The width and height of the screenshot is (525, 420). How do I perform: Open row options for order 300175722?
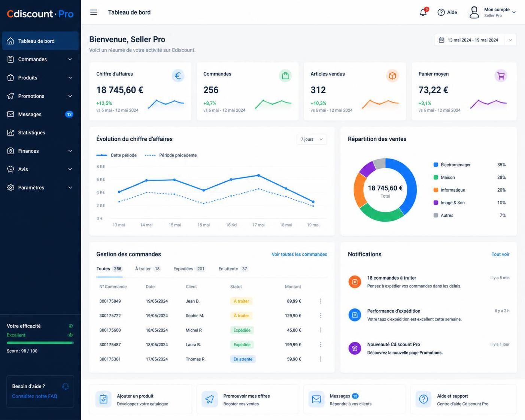pyautogui.click(x=321, y=316)
